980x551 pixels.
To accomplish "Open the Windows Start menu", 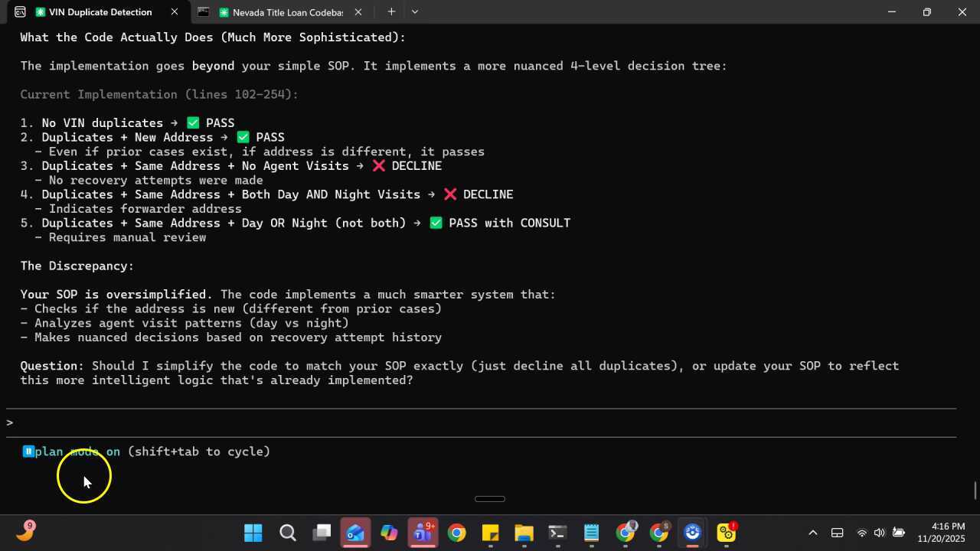I will [x=253, y=533].
